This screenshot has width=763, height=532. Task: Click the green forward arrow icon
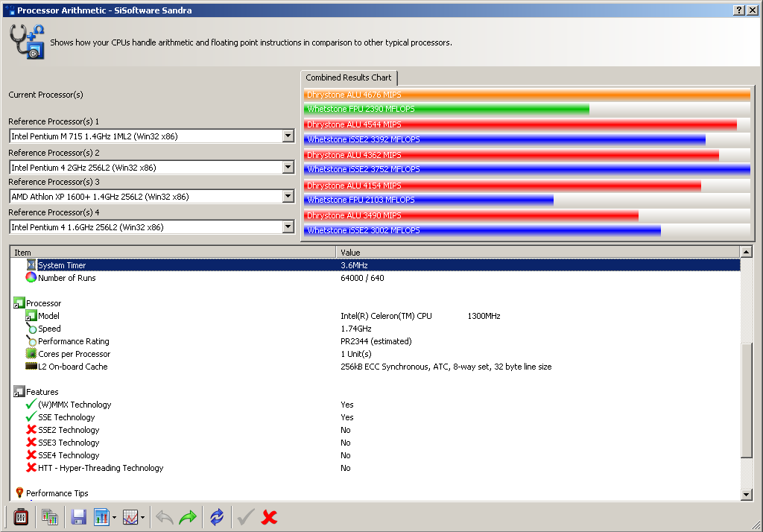pos(188,517)
